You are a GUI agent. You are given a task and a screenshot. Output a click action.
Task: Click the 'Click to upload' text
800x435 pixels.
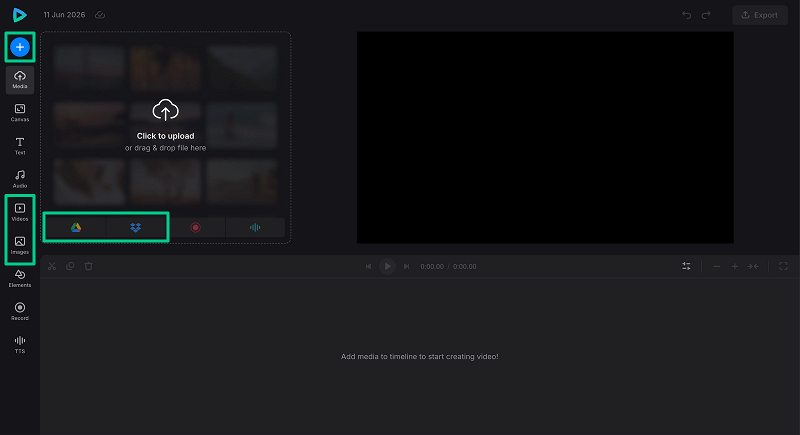(x=165, y=136)
